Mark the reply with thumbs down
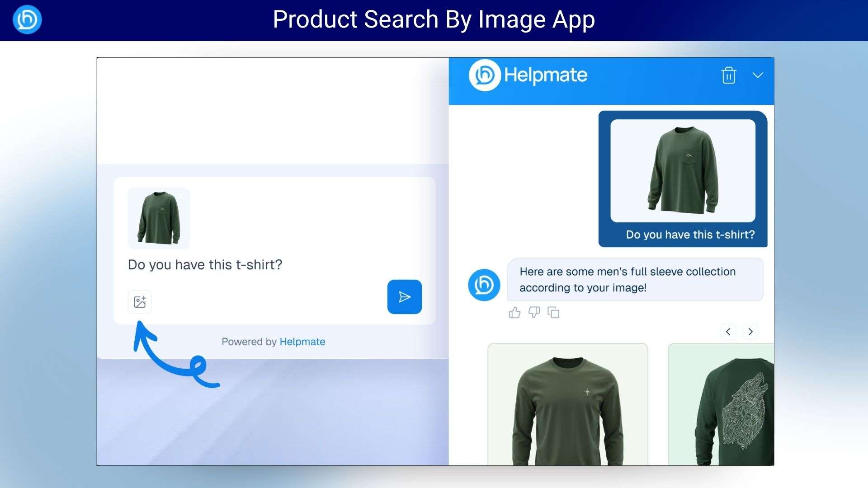The image size is (868, 488). pos(534,313)
